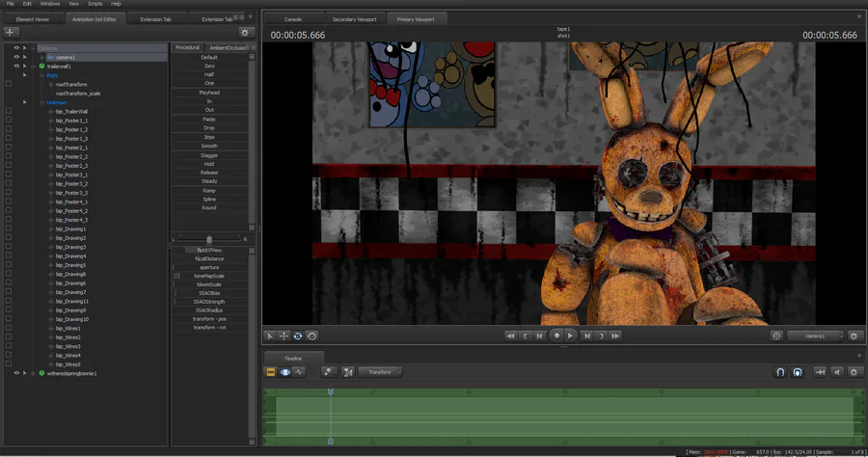This screenshot has height=457, width=868.
Task: Toggle the timeline audio mute speaker icon
Action: click(x=837, y=372)
